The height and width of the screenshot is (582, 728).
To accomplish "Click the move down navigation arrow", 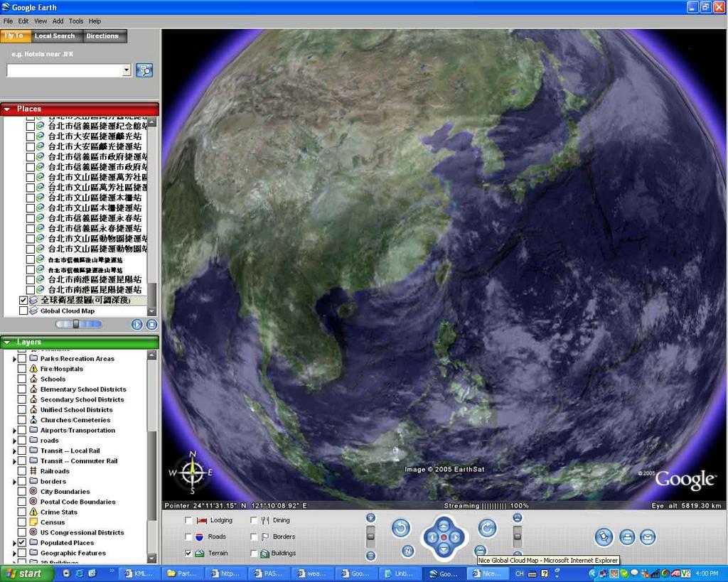I will point(444,549).
